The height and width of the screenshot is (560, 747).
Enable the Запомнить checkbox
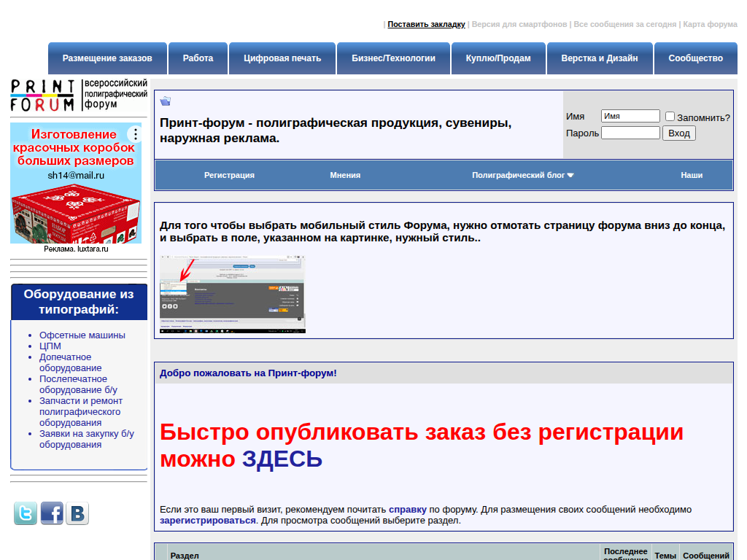tap(670, 117)
